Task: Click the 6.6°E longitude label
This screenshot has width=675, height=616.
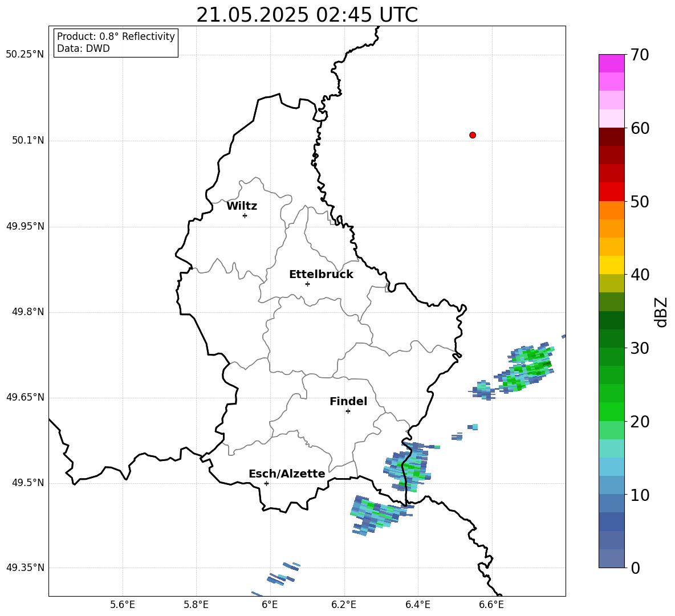Action: (x=491, y=605)
